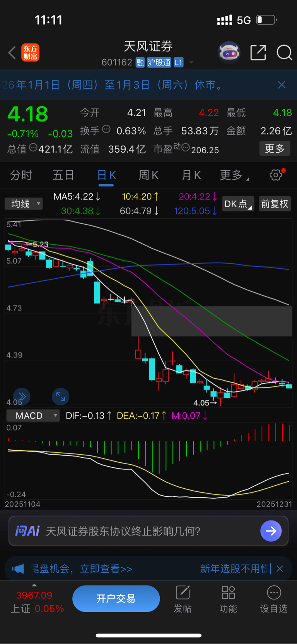
Task: Tap the M:0.07 MACD value
Action: point(189,416)
